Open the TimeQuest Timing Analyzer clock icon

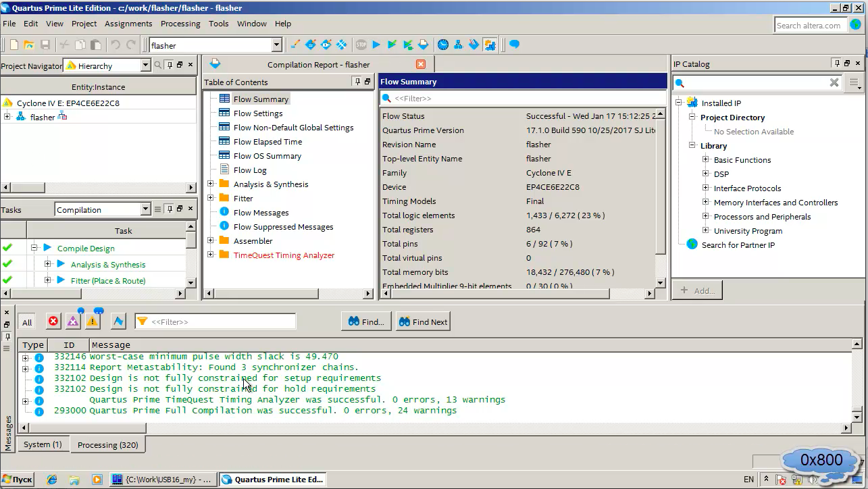(x=443, y=45)
